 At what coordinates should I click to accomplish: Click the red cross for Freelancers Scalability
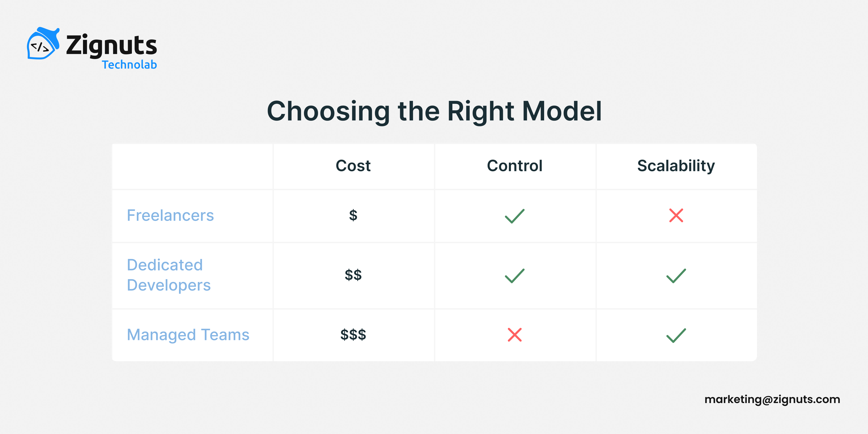click(x=676, y=215)
